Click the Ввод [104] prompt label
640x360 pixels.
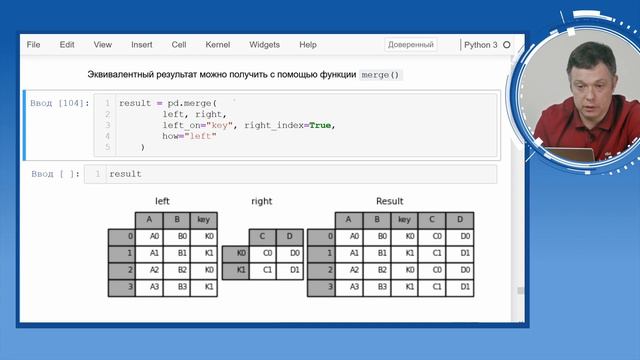(60, 103)
